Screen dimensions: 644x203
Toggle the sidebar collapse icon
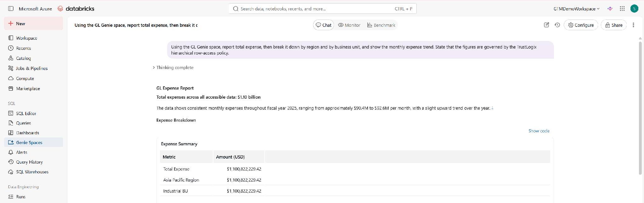point(11,9)
